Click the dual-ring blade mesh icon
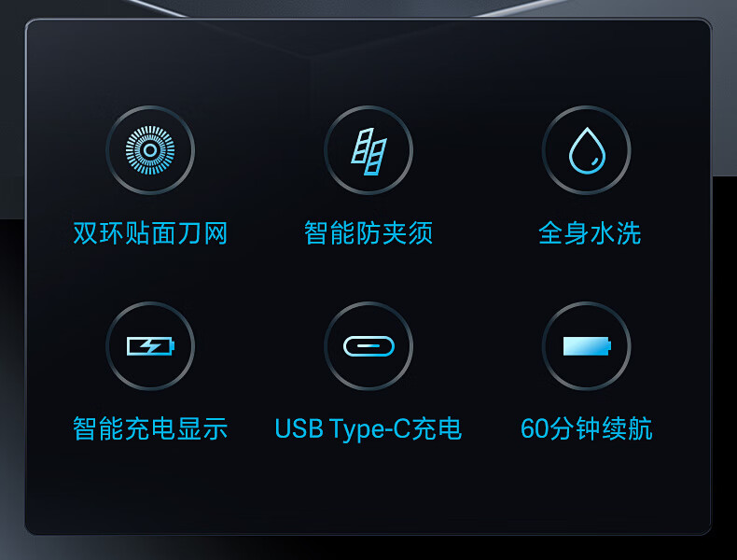737x560 pixels. [x=150, y=150]
